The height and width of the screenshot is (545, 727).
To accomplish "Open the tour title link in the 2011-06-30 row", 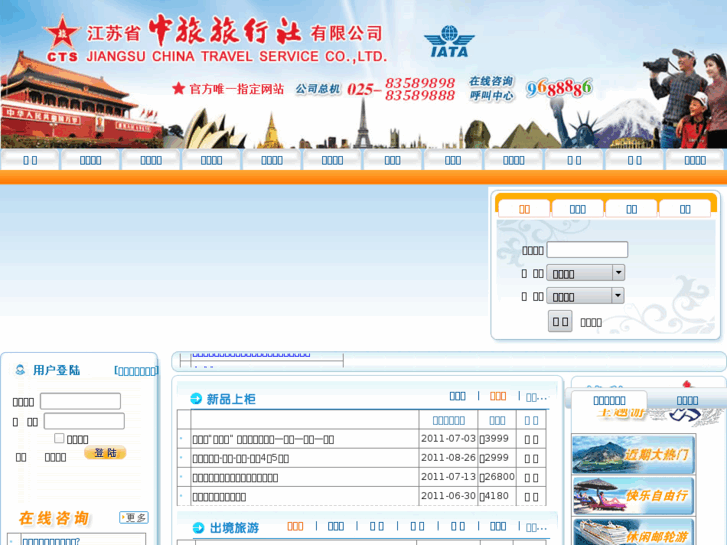I will (x=219, y=496).
